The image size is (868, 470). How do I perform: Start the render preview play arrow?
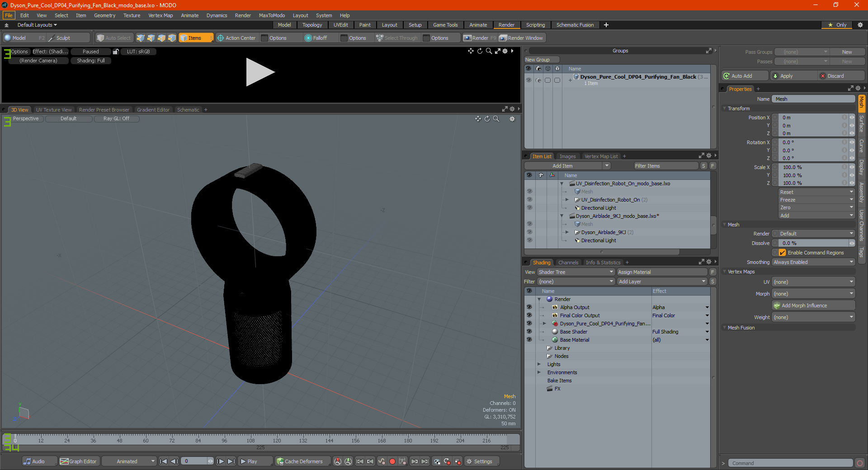click(259, 72)
